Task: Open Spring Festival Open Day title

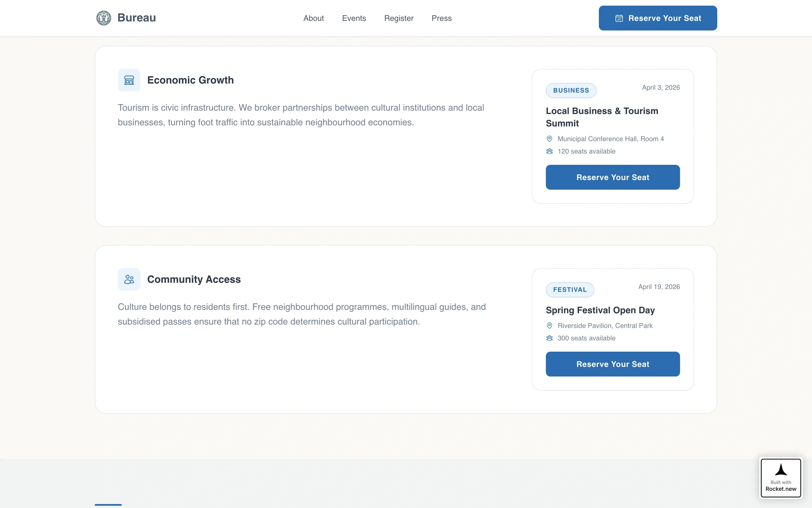Action: [x=600, y=310]
